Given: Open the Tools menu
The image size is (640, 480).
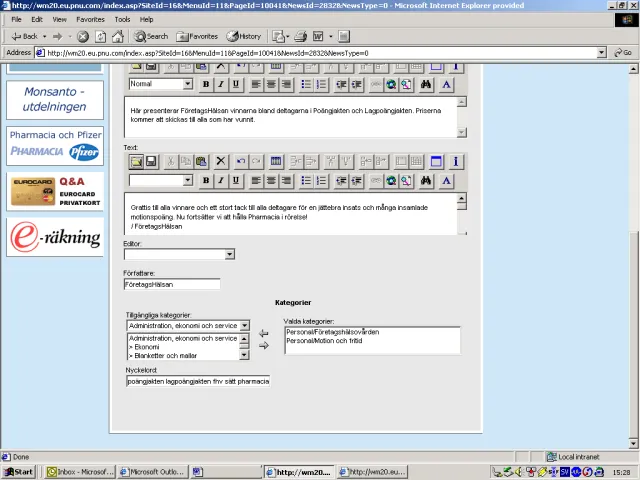Looking at the screenshot, I should click(x=122, y=19).
